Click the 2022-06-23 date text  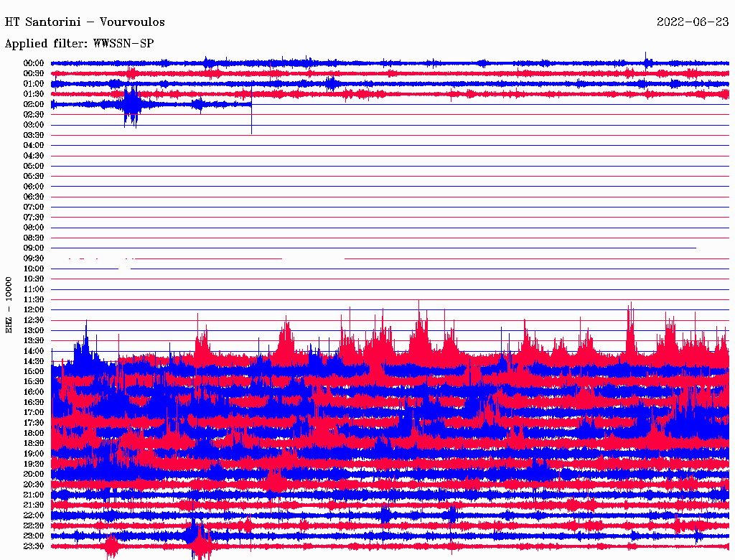(x=693, y=22)
